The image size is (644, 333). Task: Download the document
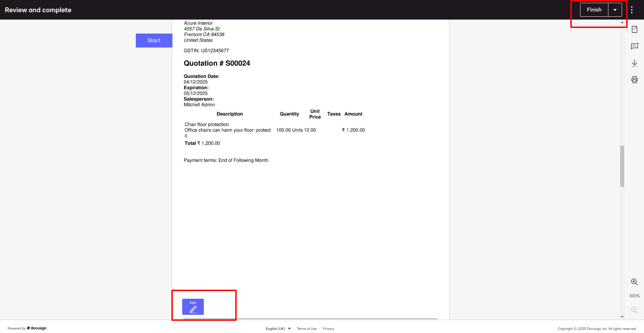[x=635, y=63]
